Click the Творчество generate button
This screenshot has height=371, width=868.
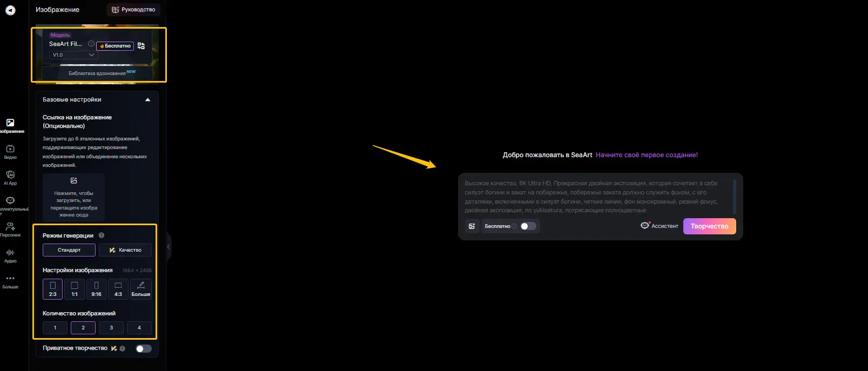point(709,226)
